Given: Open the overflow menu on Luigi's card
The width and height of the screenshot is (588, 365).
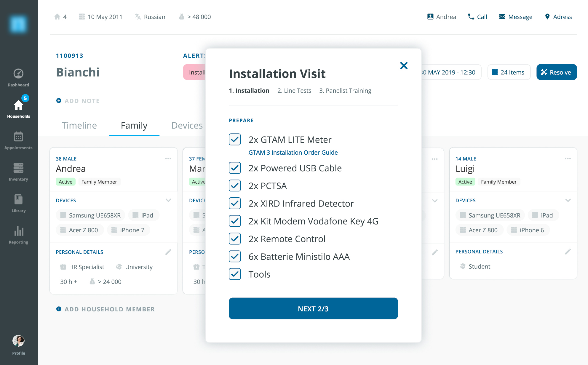Looking at the screenshot, I should point(568,159).
